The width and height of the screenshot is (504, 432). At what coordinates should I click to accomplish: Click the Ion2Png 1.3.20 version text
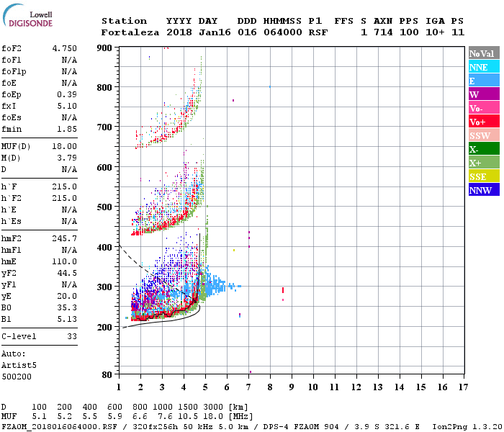coord(467,426)
